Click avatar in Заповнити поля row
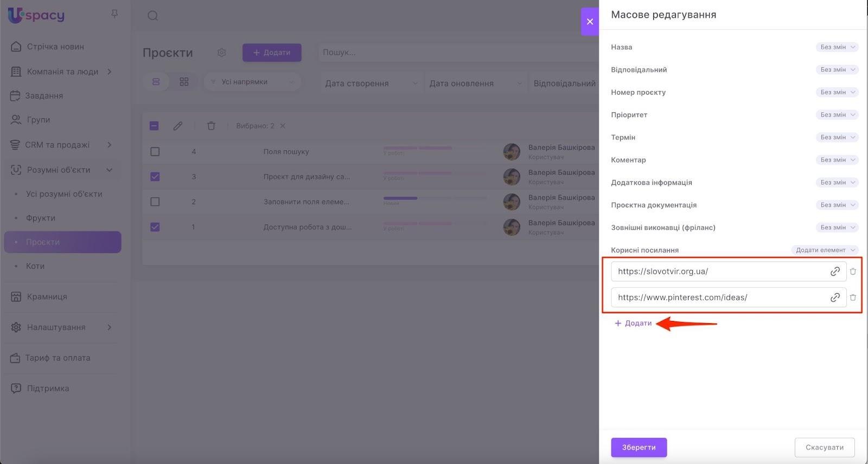Image resolution: width=868 pixels, height=464 pixels. [x=512, y=202]
